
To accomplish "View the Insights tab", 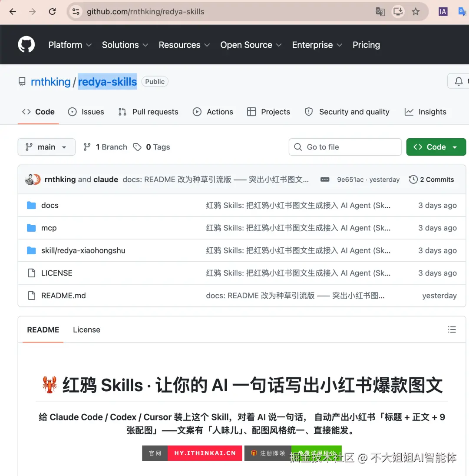I will point(425,112).
